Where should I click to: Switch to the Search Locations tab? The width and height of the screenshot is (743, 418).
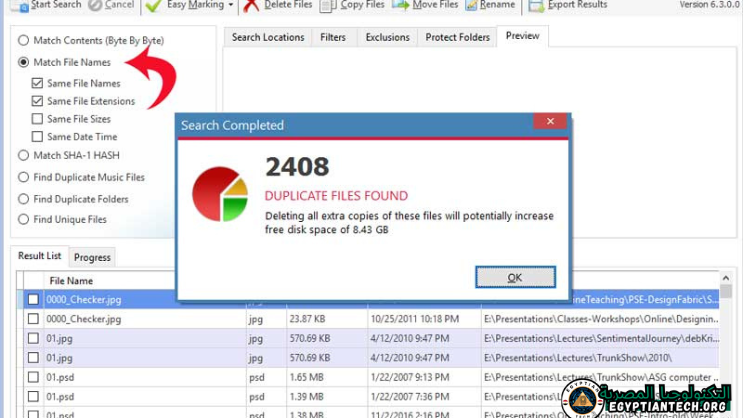[x=268, y=38]
